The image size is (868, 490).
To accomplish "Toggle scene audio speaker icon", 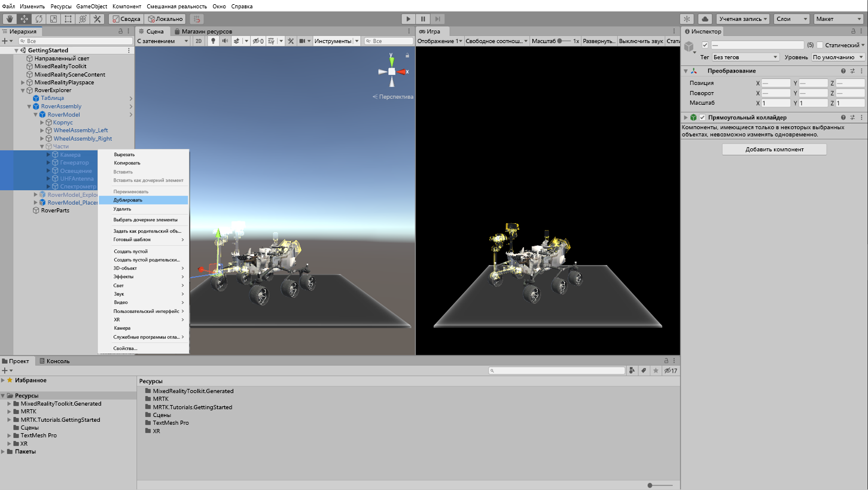I will point(224,41).
